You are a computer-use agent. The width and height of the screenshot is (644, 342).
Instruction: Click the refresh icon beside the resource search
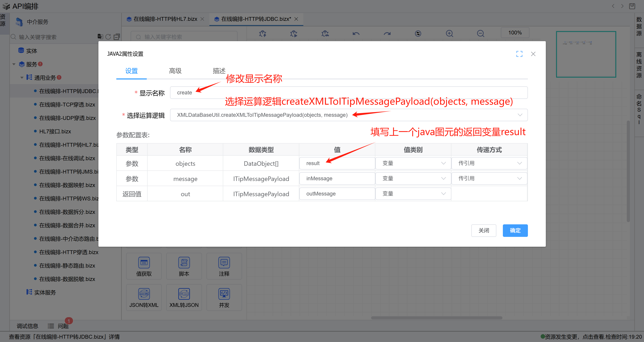point(108,37)
